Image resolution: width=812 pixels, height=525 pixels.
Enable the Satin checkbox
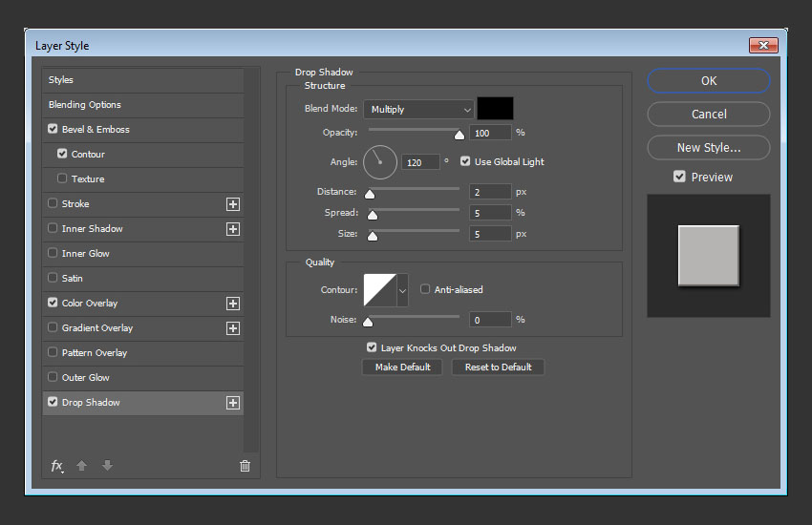click(x=53, y=278)
